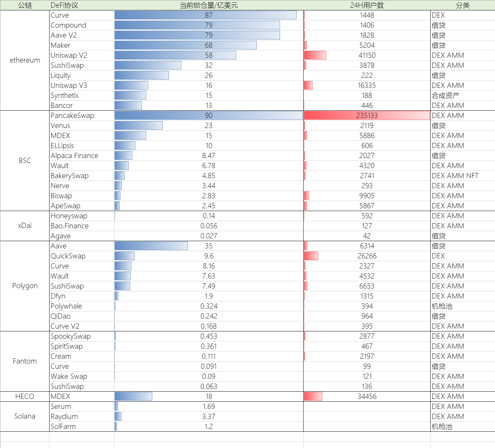Click the Honeyswap protocol cell
Image resolution: width=495 pixels, height=448 pixels.
pos(82,216)
